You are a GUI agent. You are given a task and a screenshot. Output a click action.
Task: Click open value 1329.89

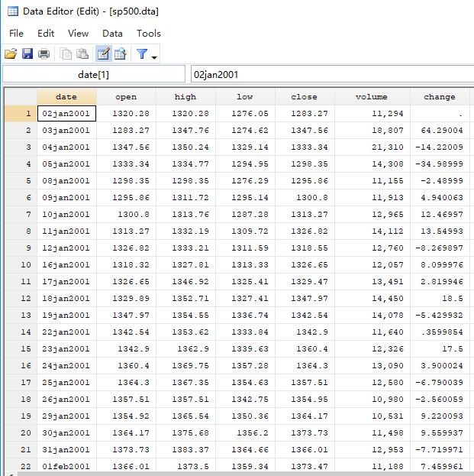click(x=126, y=299)
